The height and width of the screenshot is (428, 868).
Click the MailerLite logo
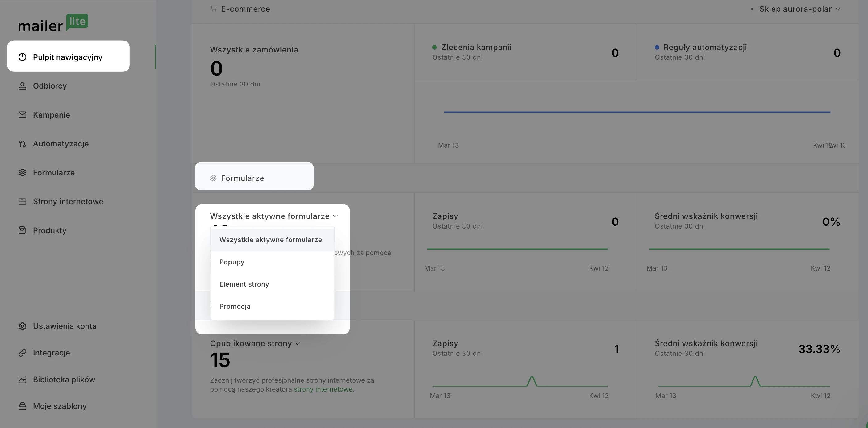click(53, 23)
